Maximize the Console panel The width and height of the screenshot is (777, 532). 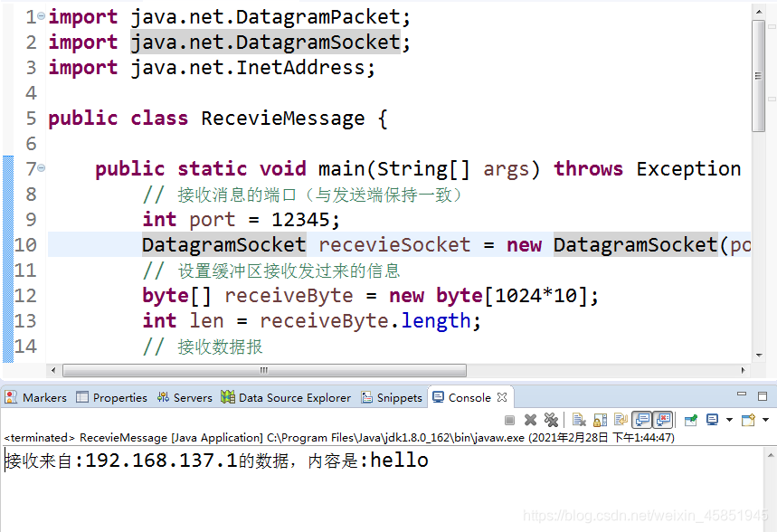point(763,395)
